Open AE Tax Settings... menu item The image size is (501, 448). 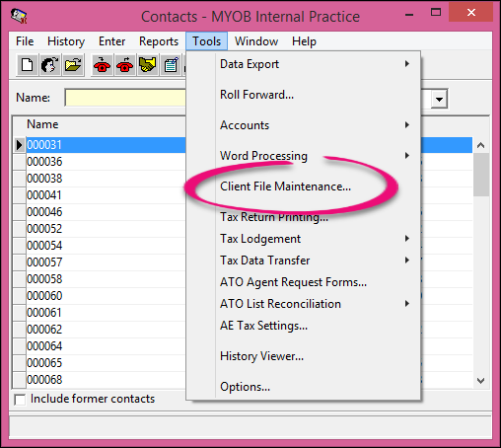click(303, 326)
